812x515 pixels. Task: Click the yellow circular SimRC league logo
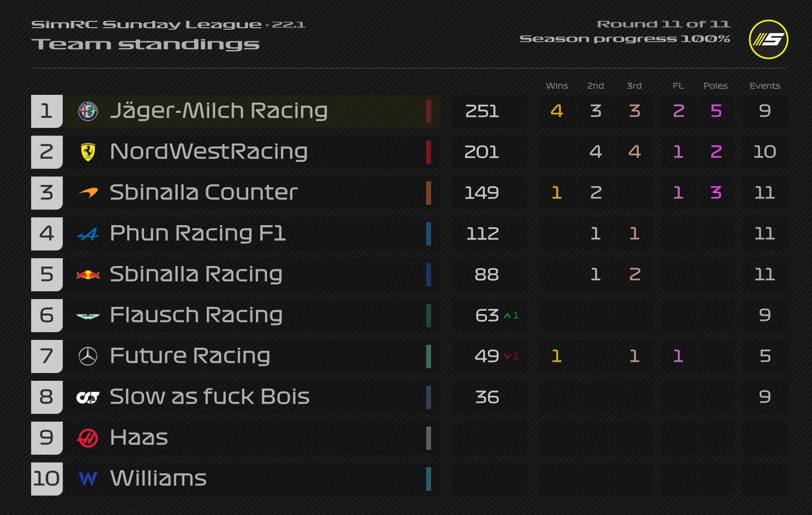(x=769, y=39)
